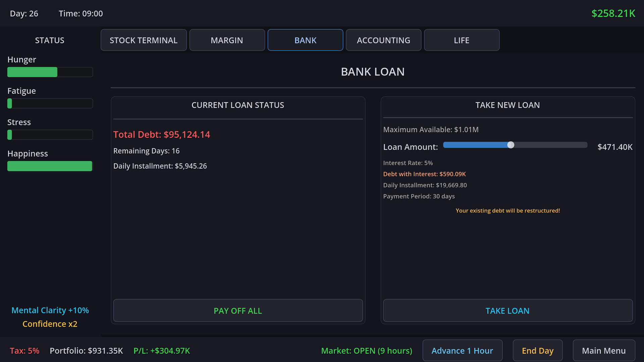This screenshot has height=362, width=644.
Task: Click the Pay Off All button
Action: click(238, 311)
